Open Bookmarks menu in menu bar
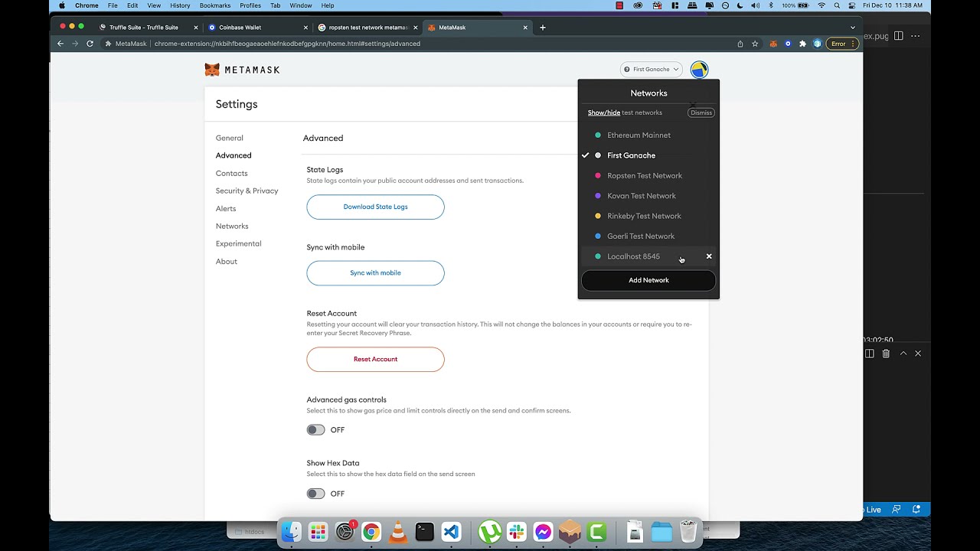 point(215,5)
